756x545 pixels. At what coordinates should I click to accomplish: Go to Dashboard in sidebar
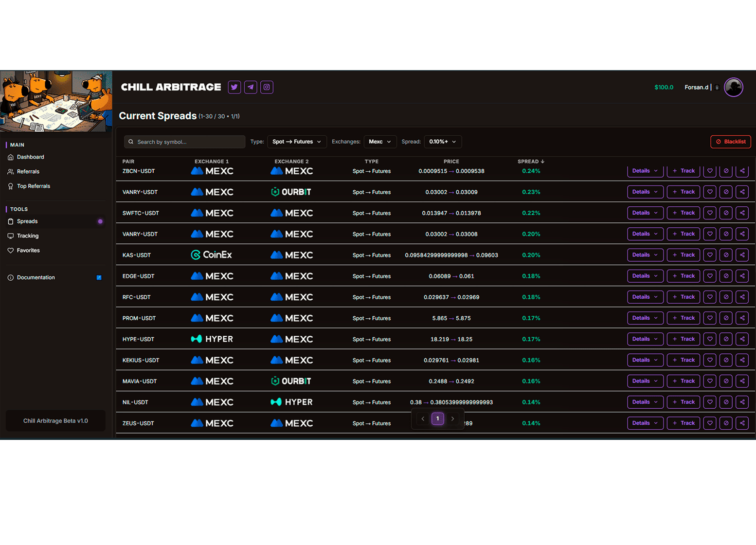(30, 157)
